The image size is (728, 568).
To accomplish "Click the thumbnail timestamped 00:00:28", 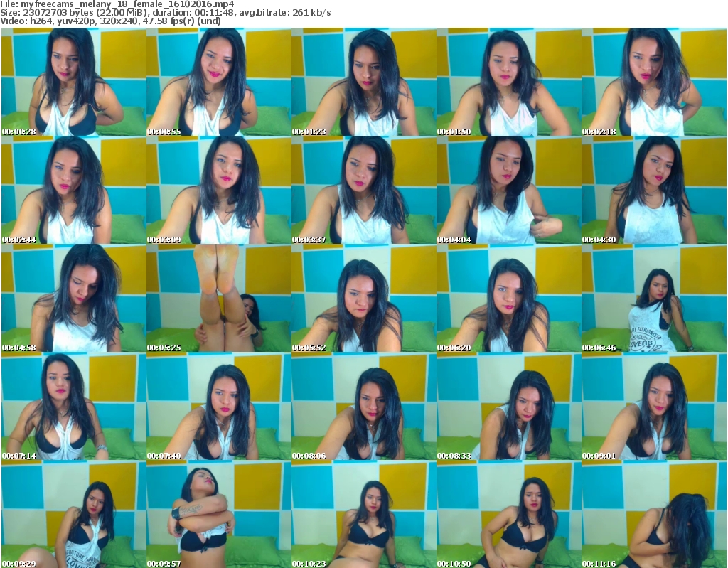I will pyautogui.click(x=73, y=82).
